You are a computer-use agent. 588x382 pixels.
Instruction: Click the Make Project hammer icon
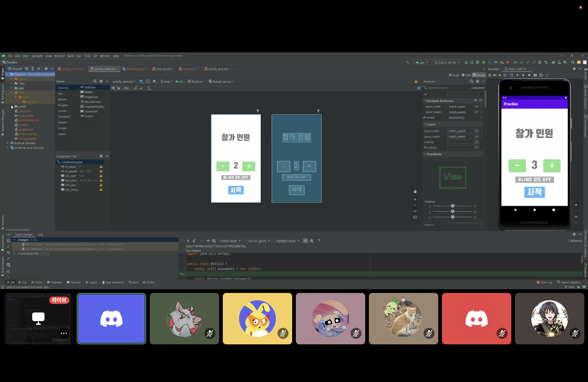coord(407,62)
